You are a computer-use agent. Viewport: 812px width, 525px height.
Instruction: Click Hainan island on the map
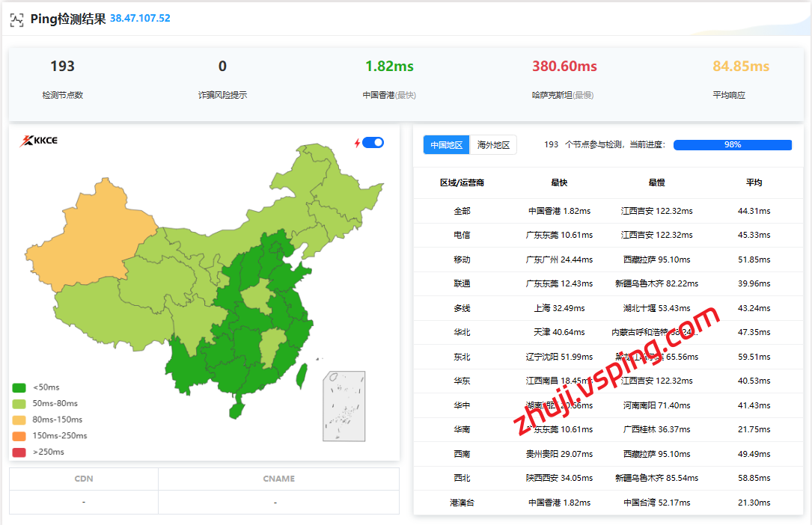tap(236, 410)
